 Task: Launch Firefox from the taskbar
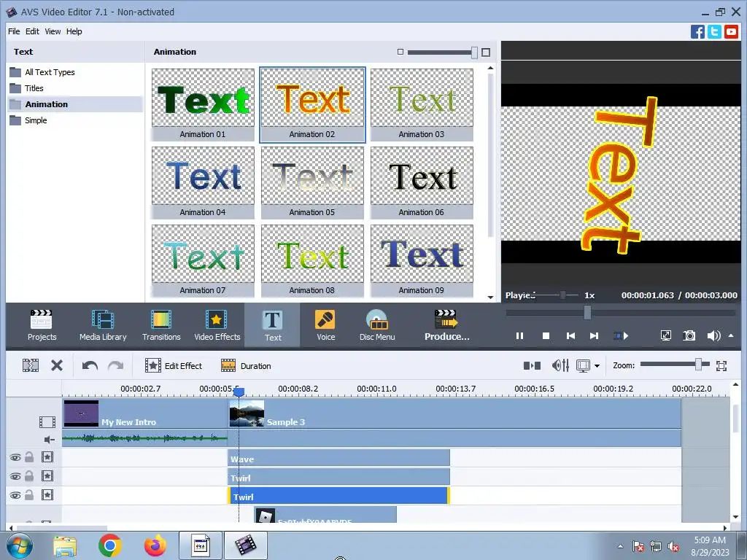coord(155,545)
